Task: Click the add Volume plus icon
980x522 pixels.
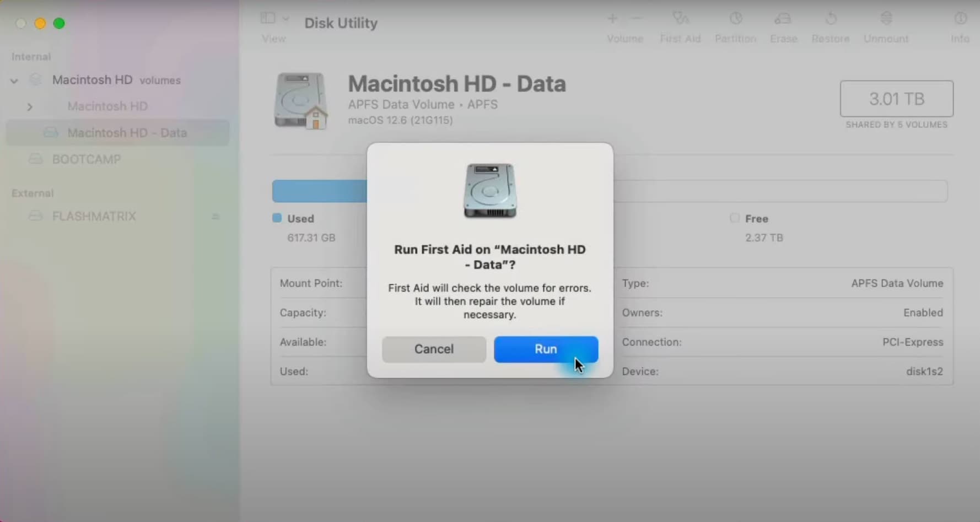Action: tap(612, 19)
